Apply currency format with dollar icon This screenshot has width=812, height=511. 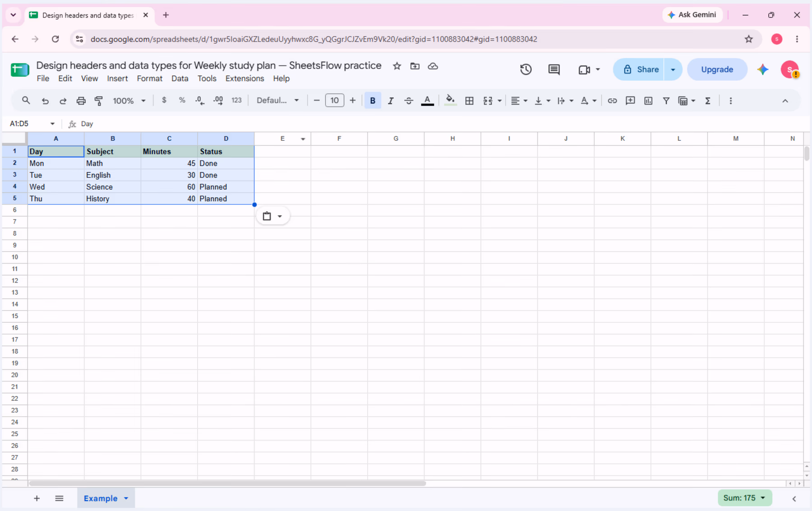(164, 100)
